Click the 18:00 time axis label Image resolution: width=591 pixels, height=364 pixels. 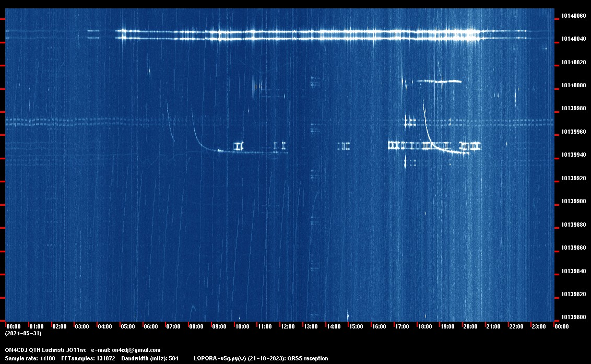425,326
